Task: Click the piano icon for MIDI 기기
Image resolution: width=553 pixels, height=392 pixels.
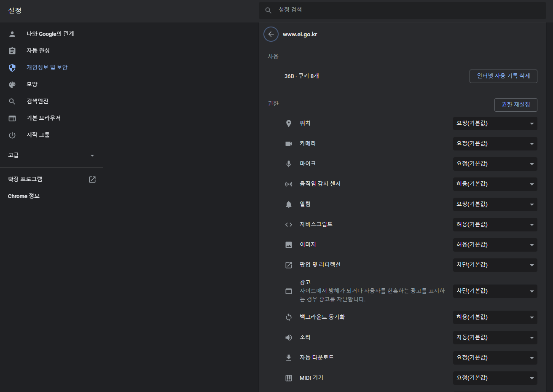Action: [x=289, y=378]
